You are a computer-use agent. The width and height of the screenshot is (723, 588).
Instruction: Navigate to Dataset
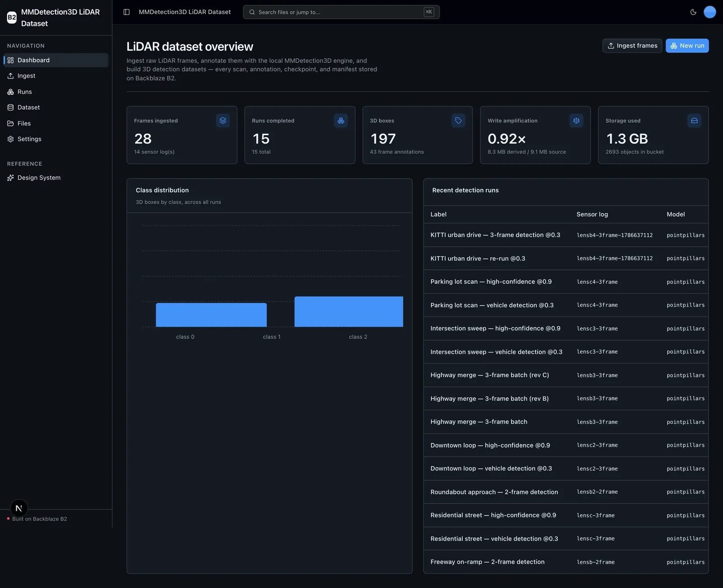click(x=56, y=108)
